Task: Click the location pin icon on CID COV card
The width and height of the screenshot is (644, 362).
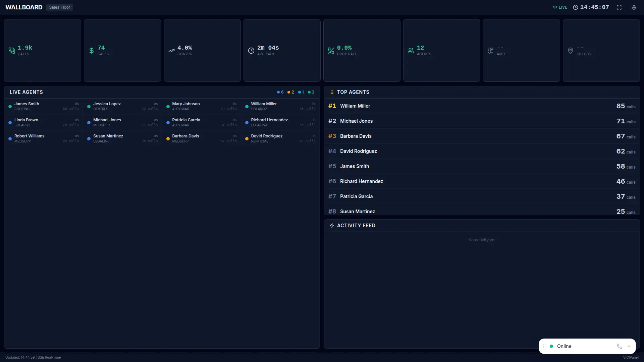Action: pyautogui.click(x=570, y=51)
